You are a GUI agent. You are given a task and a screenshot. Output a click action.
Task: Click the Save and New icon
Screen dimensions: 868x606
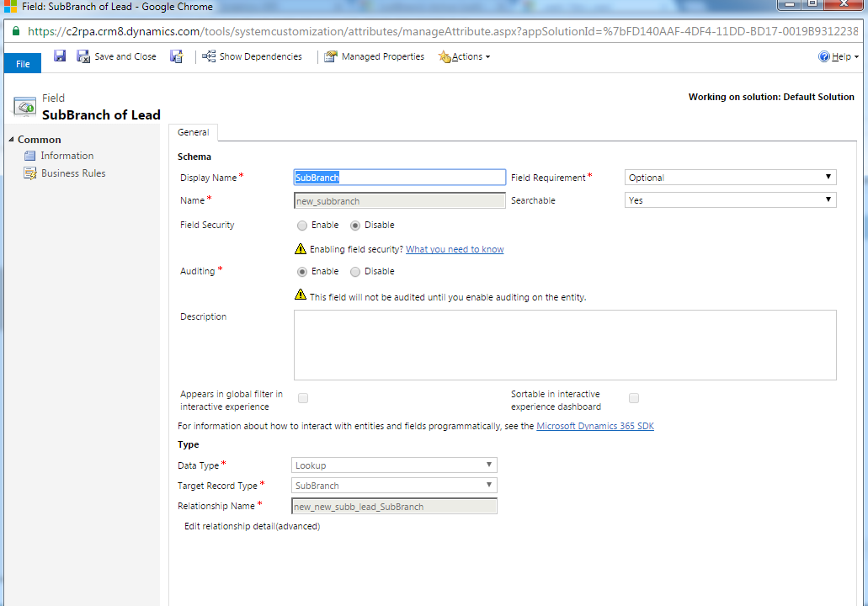[177, 56]
